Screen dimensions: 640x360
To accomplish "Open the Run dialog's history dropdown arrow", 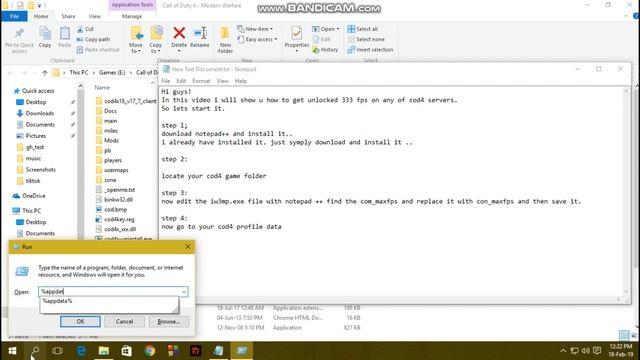I will (184, 291).
